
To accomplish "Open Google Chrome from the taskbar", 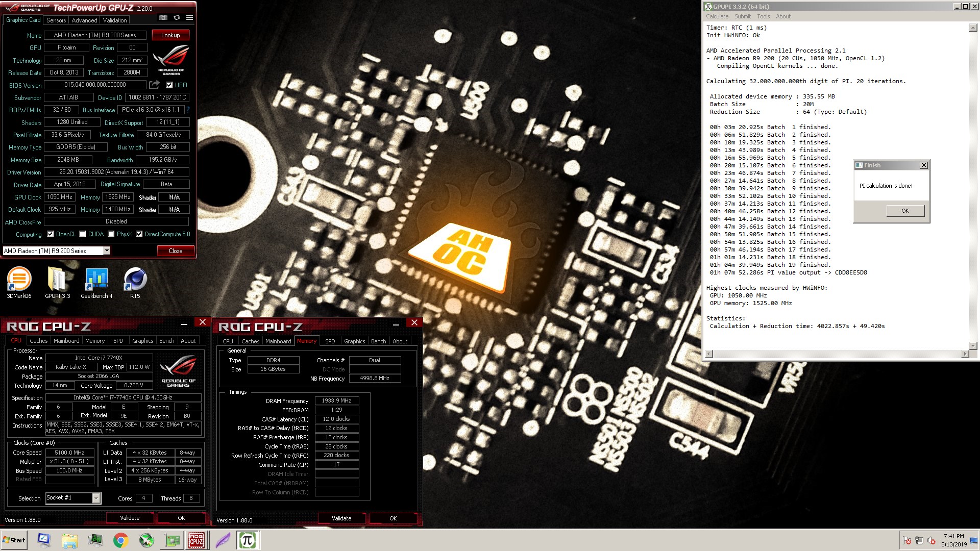I will pyautogui.click(x=120, y=540).
